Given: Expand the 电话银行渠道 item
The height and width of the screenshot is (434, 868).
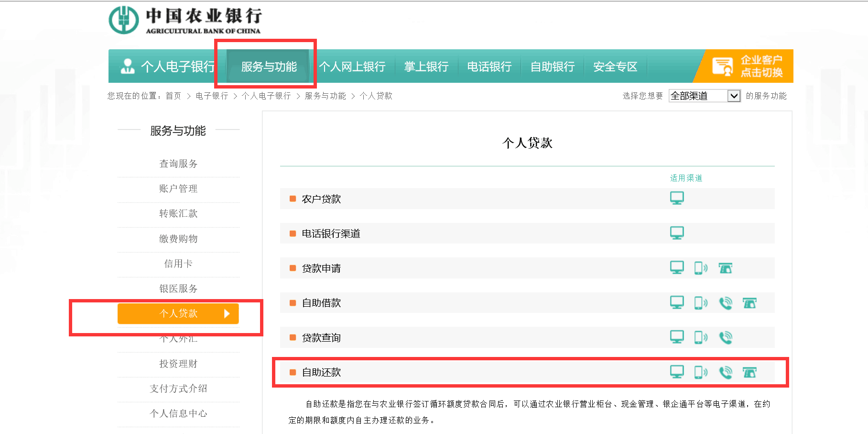Looking at the screenshot, I should 527,234.
